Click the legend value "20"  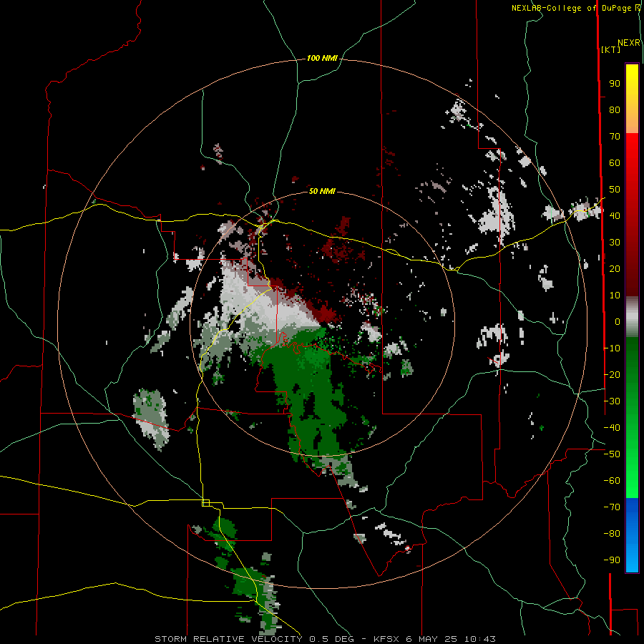click(615, 268)
